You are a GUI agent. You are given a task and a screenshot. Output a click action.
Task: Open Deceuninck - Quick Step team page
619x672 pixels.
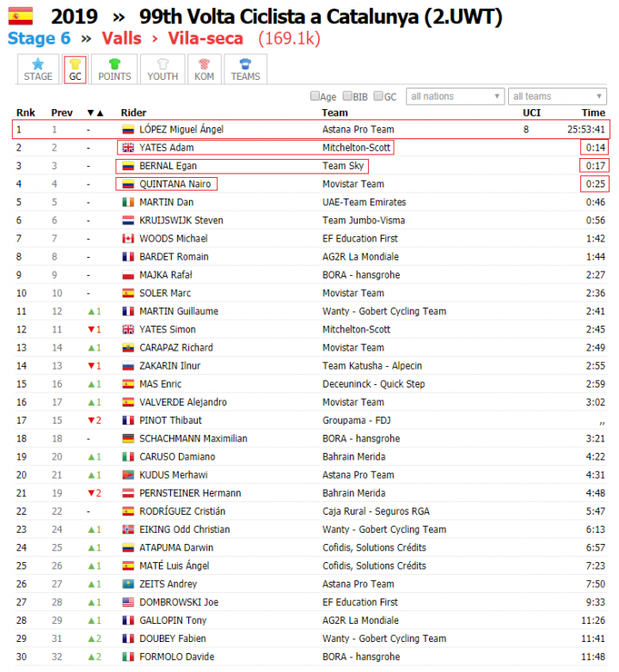(x=373, y=384)
